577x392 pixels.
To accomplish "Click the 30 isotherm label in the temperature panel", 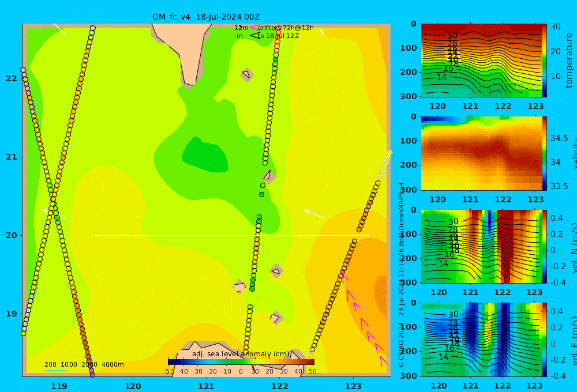I will pos(452,36).
